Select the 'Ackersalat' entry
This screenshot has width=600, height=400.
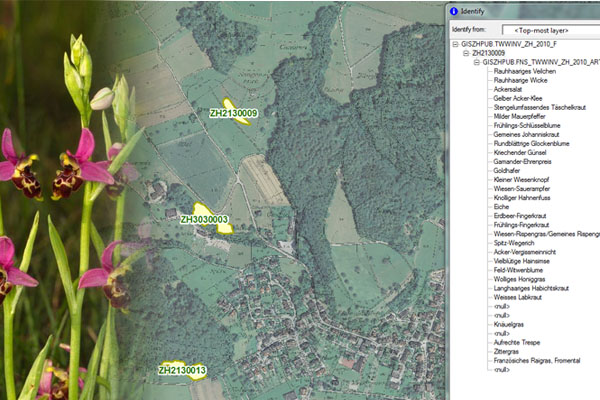(x=510, y=89)
